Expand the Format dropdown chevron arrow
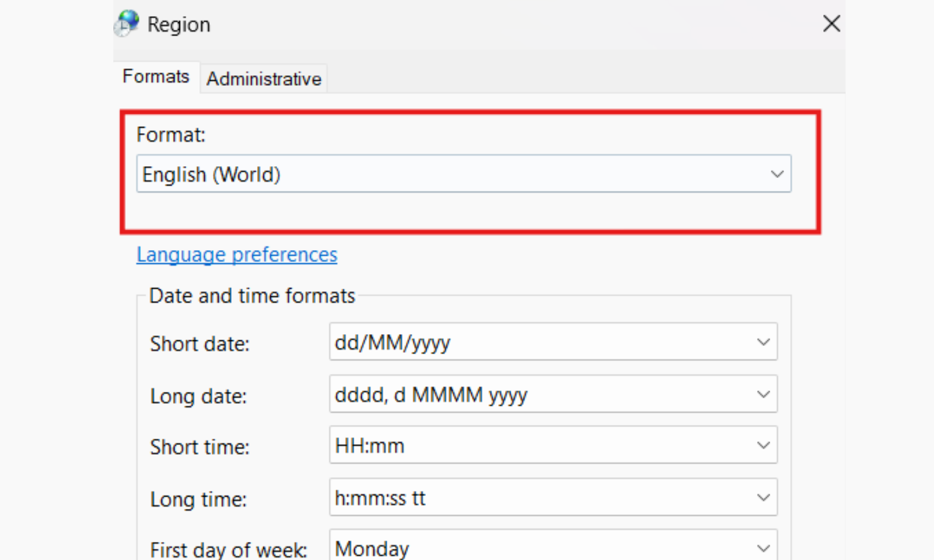Screen dimensions: 934x560 point(776,174)
